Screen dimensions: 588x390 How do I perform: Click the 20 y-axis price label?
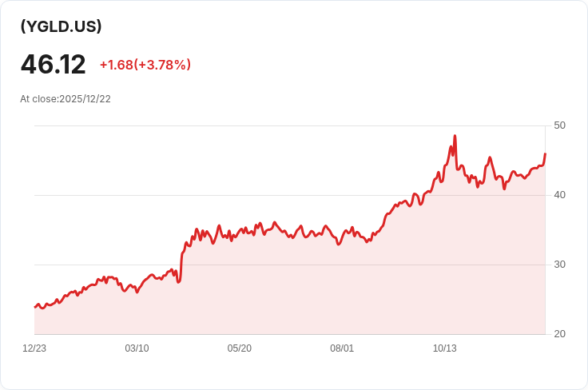point(559,334)
